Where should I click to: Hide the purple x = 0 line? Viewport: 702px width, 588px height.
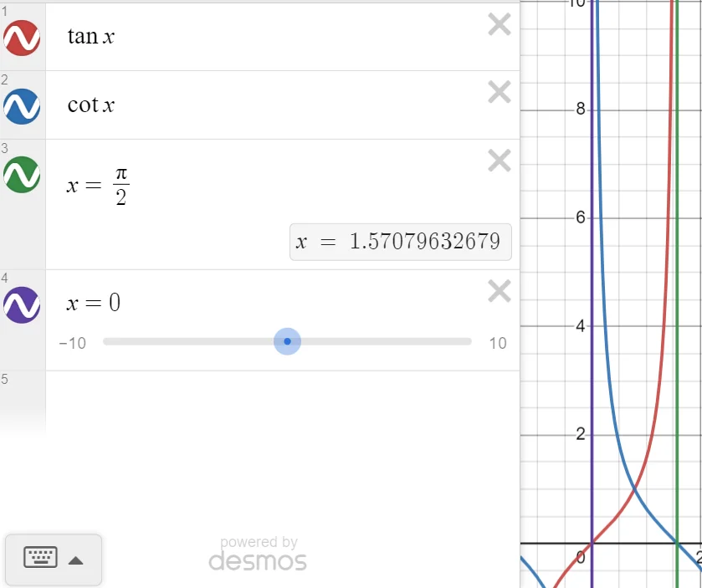coord(22,304)
